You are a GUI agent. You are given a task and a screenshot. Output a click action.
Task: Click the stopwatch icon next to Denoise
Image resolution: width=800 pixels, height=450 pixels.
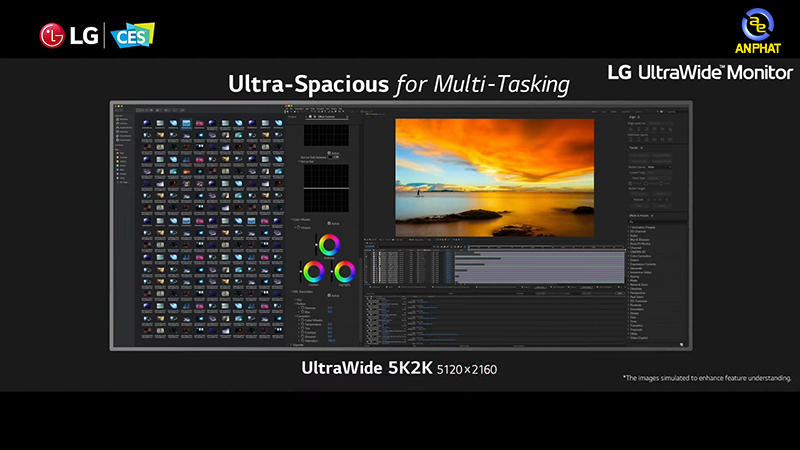pos(303,308)
